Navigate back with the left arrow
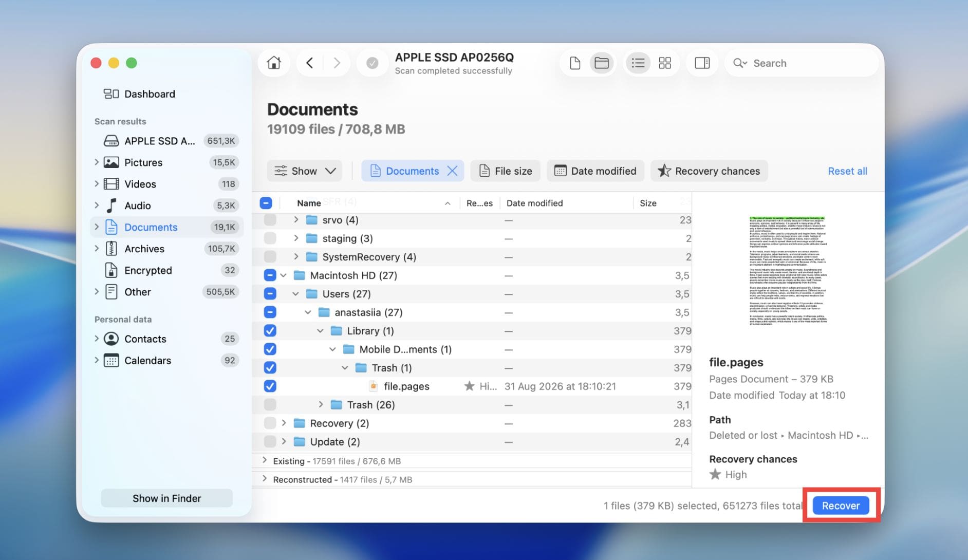The height and width of the screenshot is (560, 968). tap(309, 63)
